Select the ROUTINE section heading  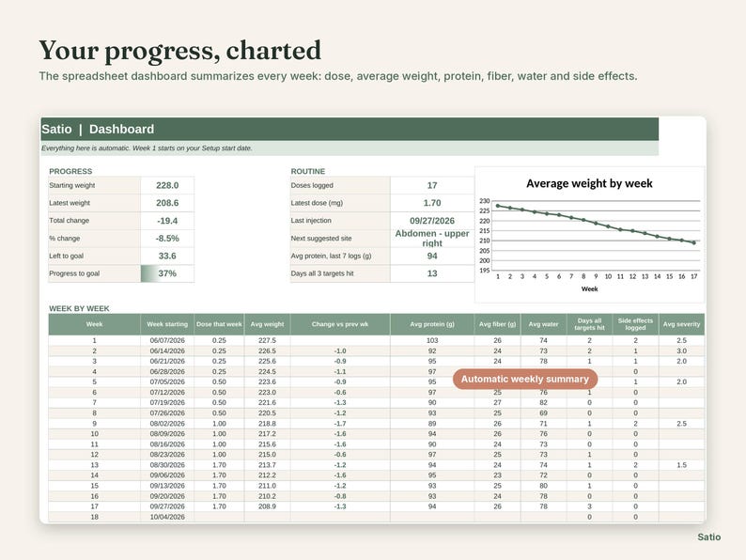coord(308,171)
